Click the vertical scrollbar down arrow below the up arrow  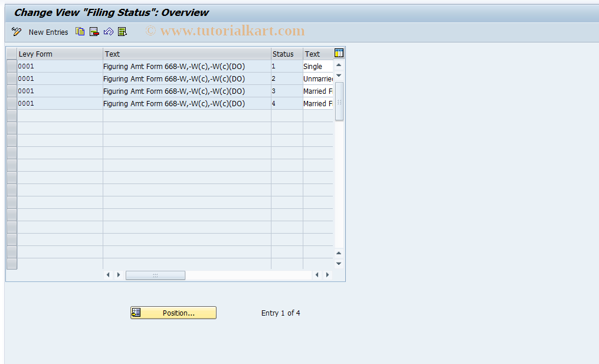[339, 76]
